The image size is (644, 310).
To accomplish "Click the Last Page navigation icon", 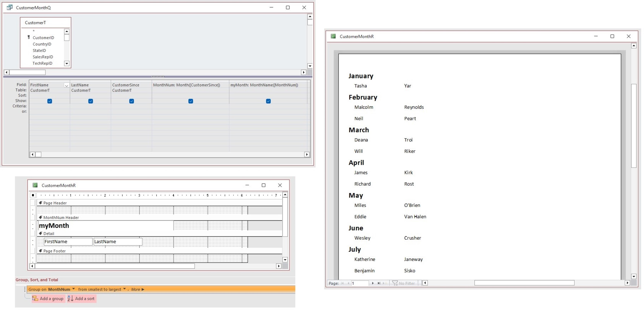I will click(x=379, y=283).
